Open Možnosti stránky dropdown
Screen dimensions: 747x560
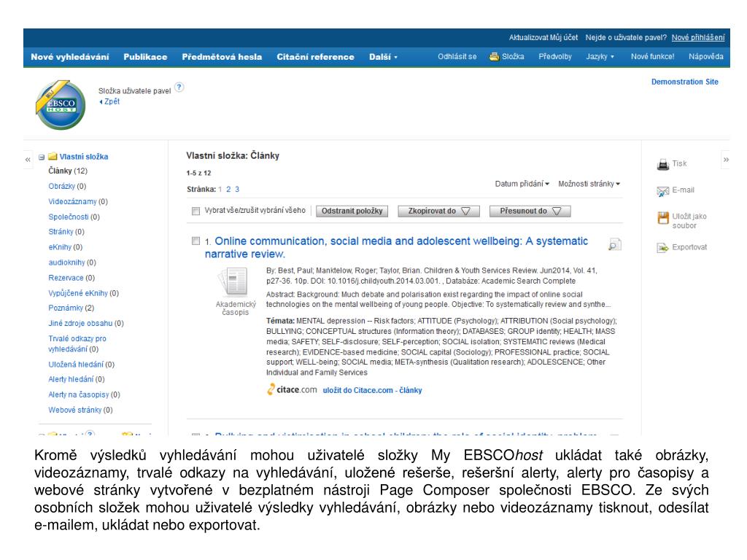[x=589, y=184]
